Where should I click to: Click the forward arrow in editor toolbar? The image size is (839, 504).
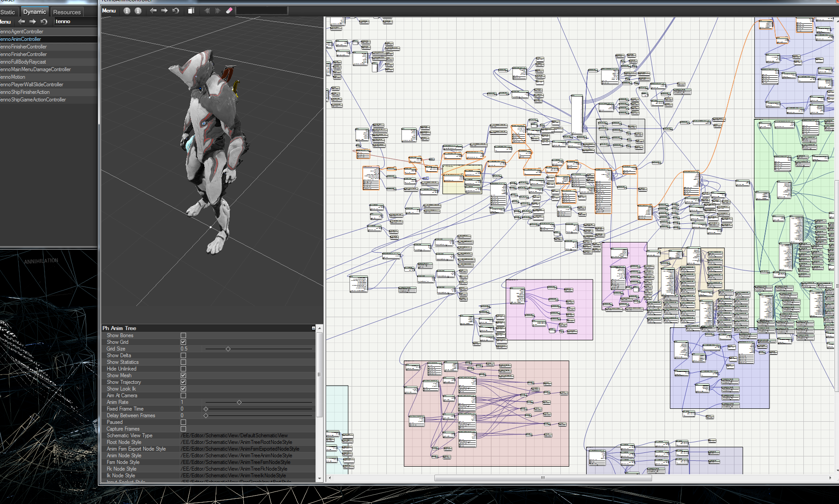pyautogui.click(x=164, y=11)
